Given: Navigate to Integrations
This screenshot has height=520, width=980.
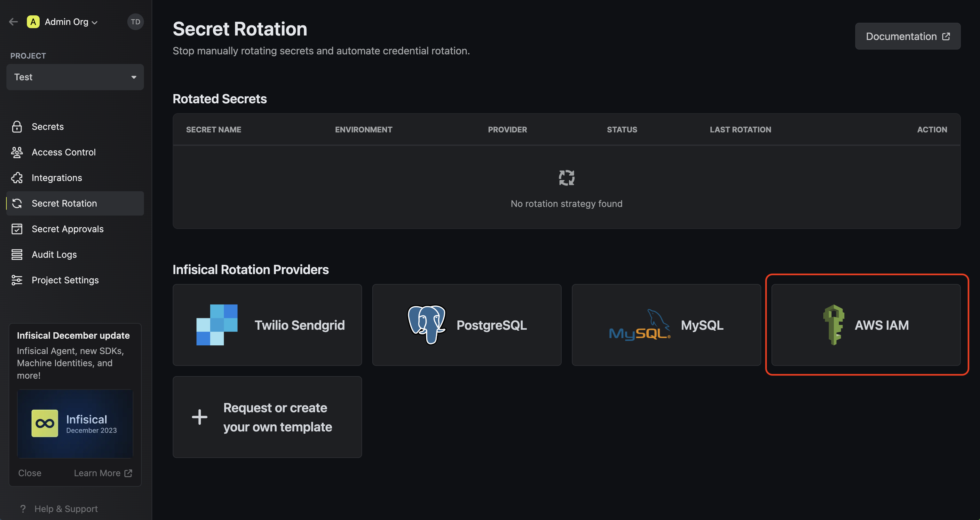Looking at the screenshot, I should coord(75,177).
